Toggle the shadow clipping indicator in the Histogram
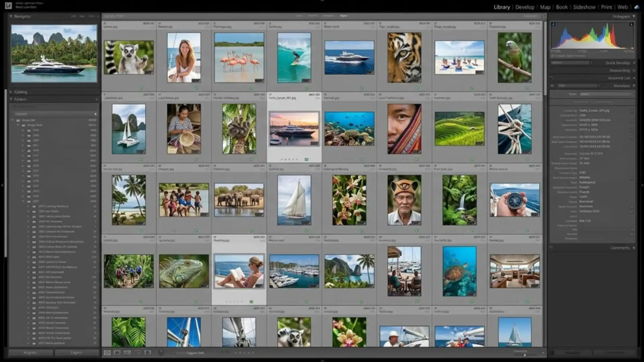The image size is (644, 362). pos(553,24)
